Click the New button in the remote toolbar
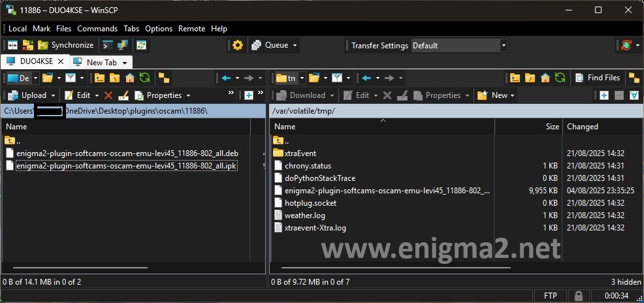This screenshot has width=644, height=303. [x=493, y=95]
